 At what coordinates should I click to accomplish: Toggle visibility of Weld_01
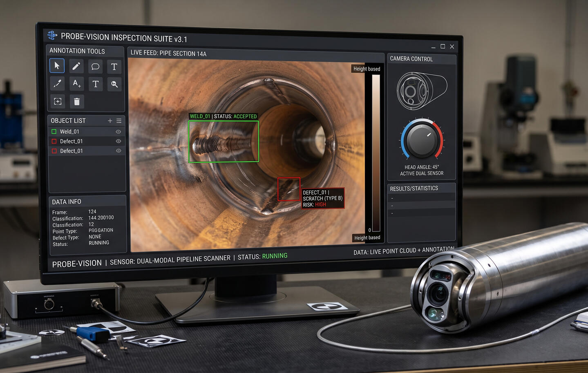click(118, 132)
